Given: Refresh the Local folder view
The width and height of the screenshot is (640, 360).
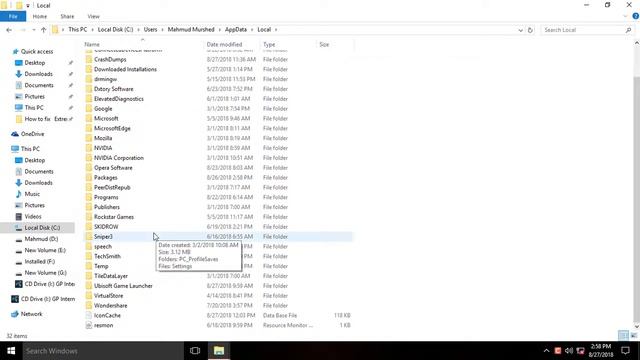Looking at the screenshot, I should click(530, 30).
